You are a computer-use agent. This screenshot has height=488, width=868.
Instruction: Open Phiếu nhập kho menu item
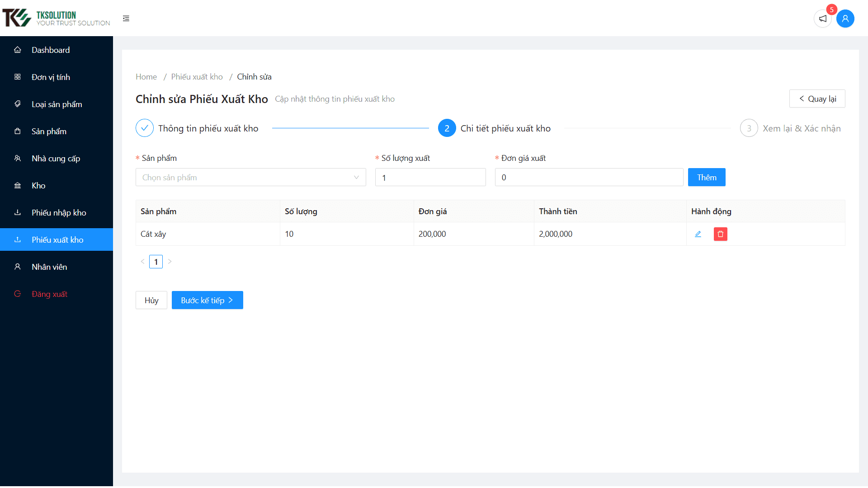[59, 213]
